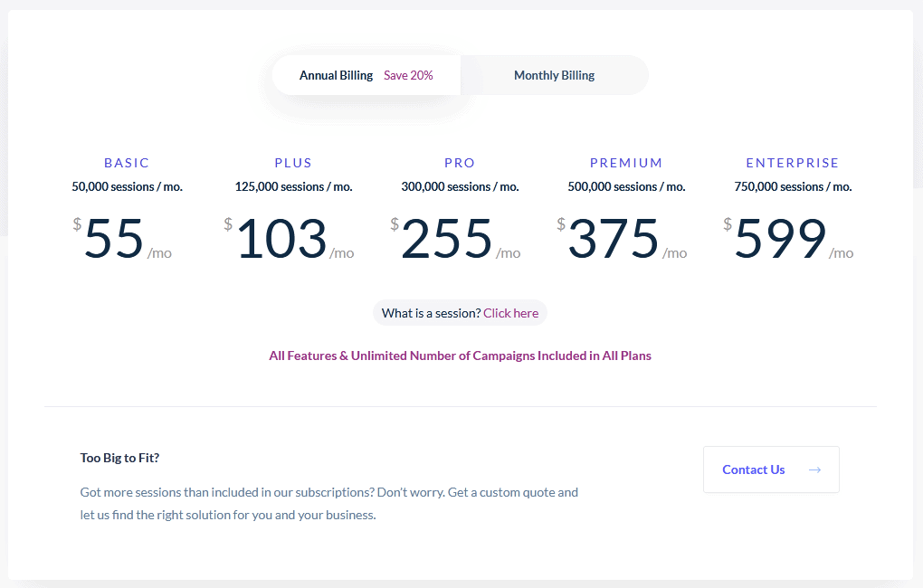
Task: Click the All Features included banner text
Action: point(460,355)
